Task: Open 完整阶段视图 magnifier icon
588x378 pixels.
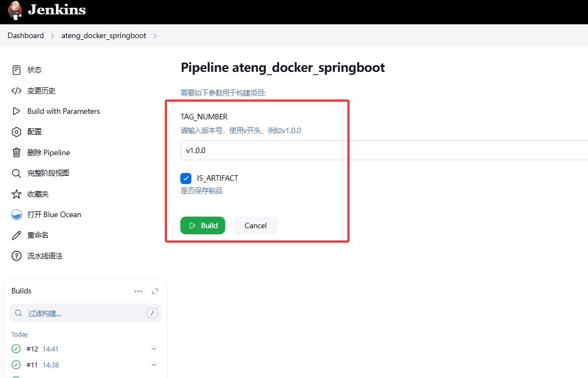Action: (x=17, y=174)
